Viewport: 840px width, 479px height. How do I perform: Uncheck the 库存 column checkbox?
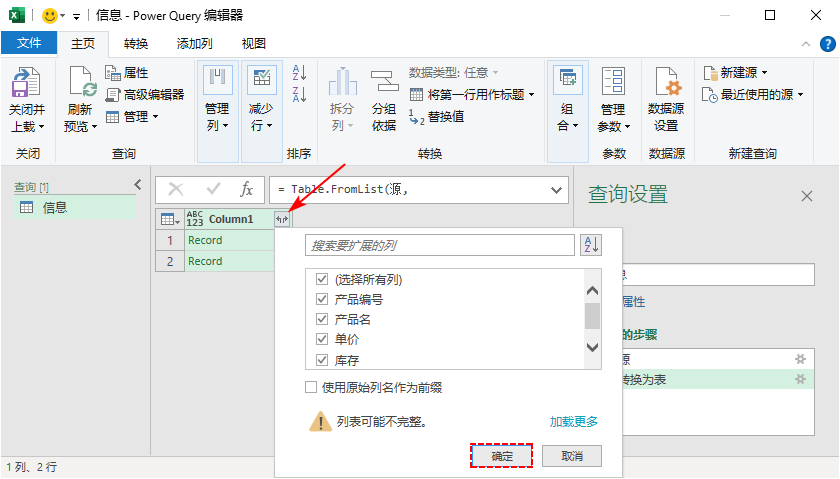point(322,360)
